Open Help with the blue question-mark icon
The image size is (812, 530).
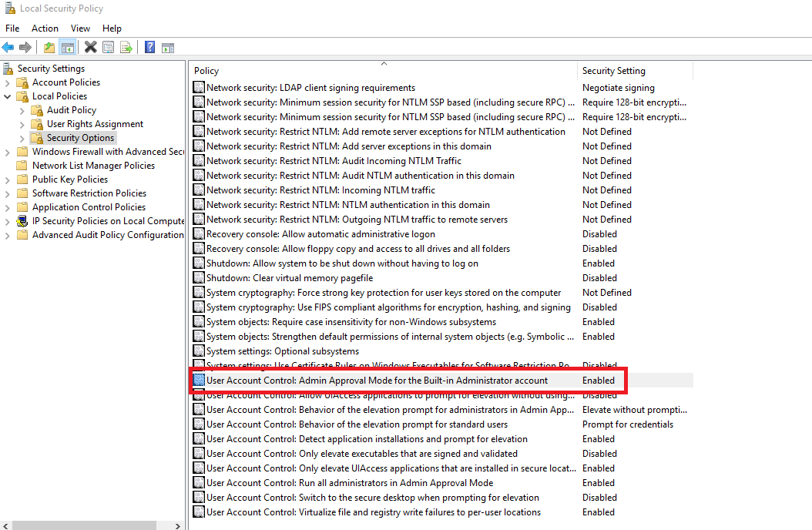pos(149,47)
